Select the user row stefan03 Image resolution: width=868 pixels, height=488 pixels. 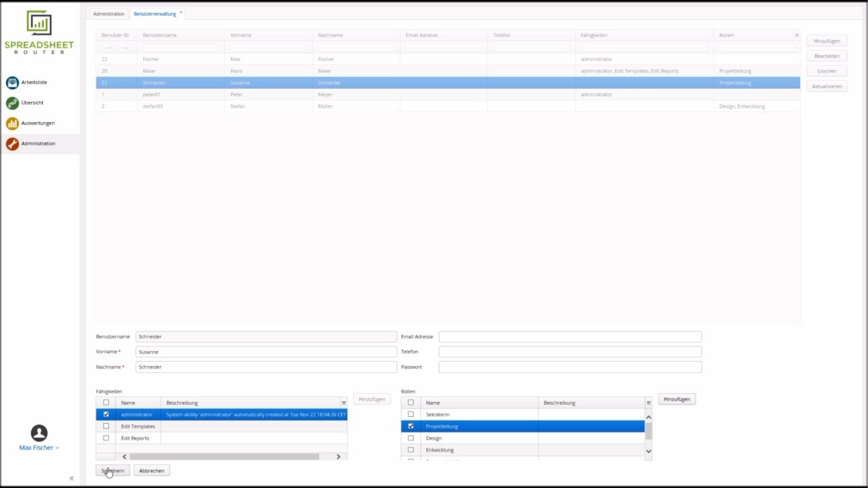click(x=448, y=106)
